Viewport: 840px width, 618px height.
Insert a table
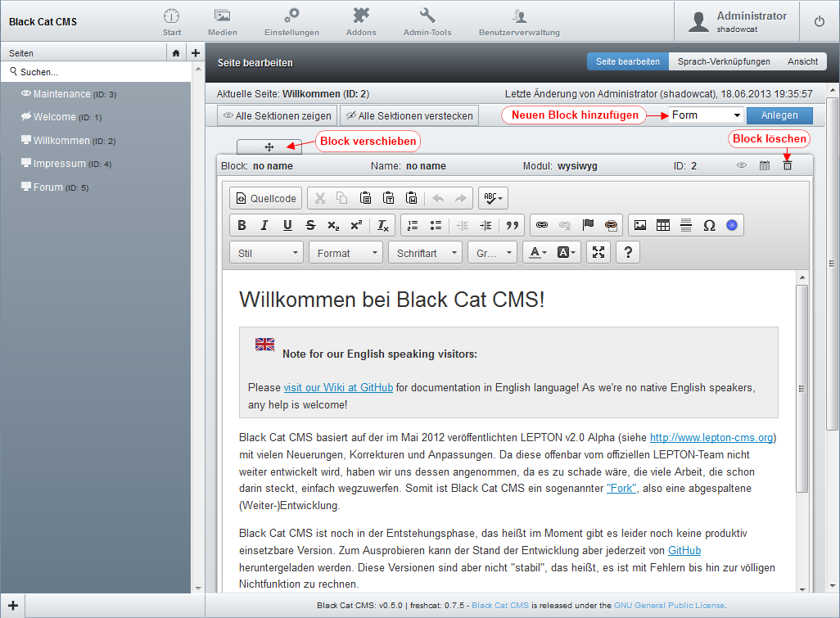pyautogui.click(x=663, y=225)
